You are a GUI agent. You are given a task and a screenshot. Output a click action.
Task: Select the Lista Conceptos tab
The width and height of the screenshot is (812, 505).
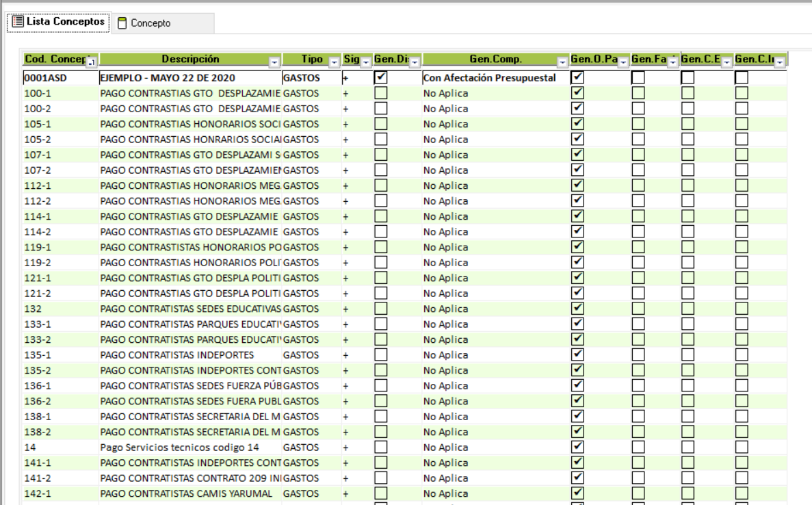pos(65,22)
